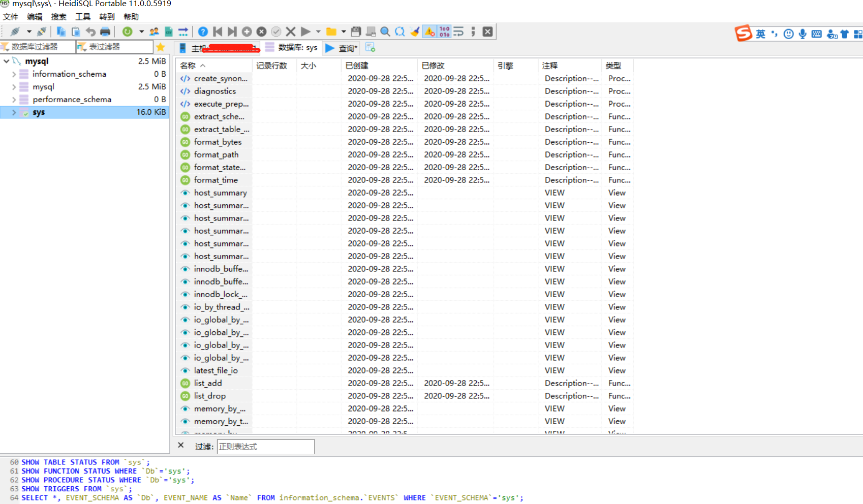Image resolution: width=863 pixels, height=504 pixels.
Task: Click the paste clipboard icon
Action: [76, 31]
